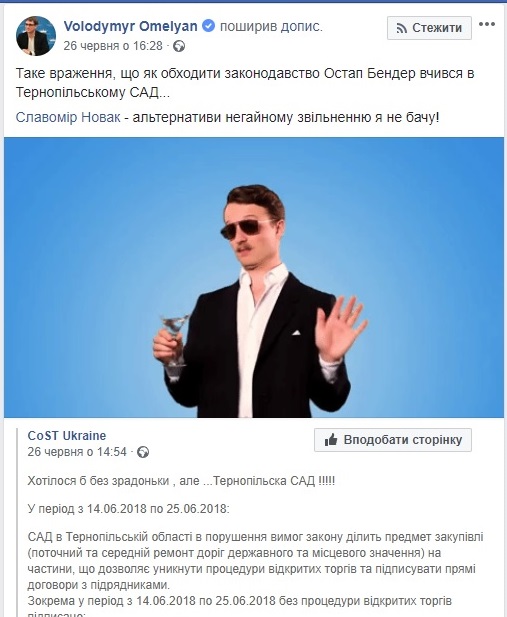The height and width of the screenshot is (617, 507).
Task: Click the post text mentioning Остап Бендер
Action: click(x=245, y=83)
